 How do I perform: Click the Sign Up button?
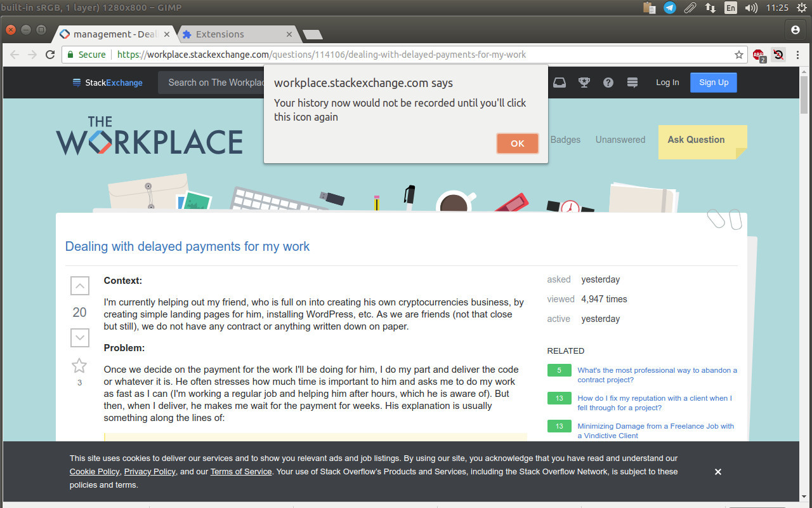coord(713,83)
